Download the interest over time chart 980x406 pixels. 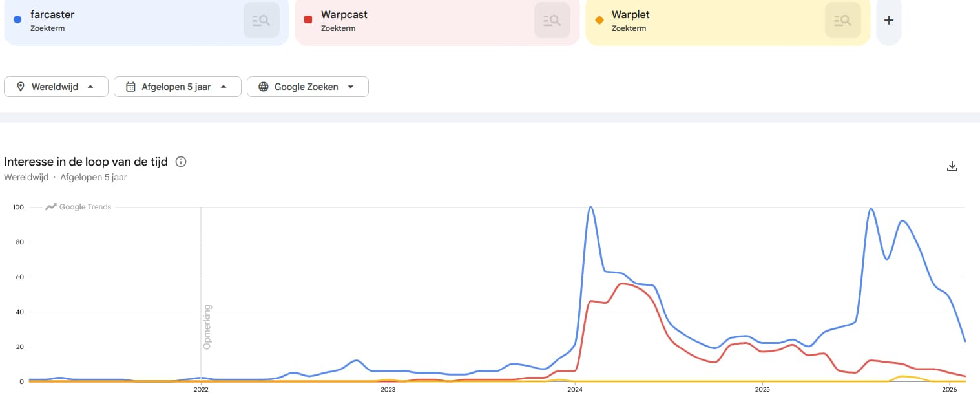(x=952, y=166)
